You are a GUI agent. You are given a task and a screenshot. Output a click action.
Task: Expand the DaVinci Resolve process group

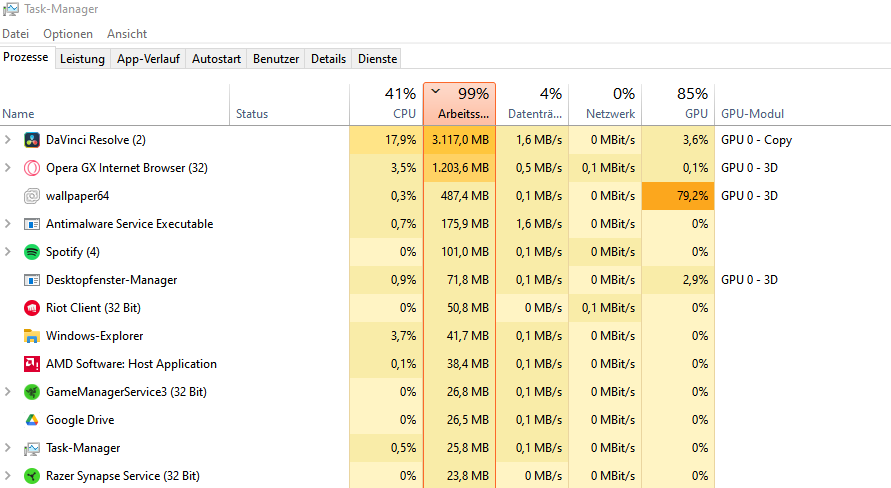[7, 140]
